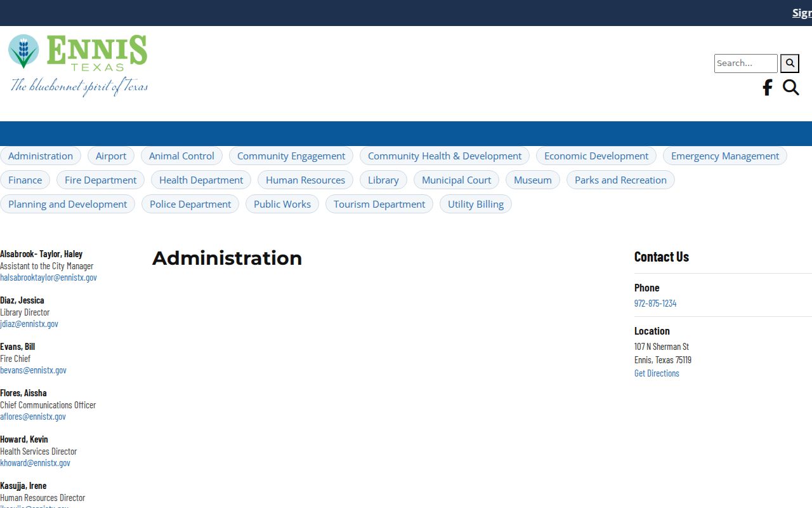Go to Community Health & Development
The height and width of the screenshot is (508, 812).
445,156
